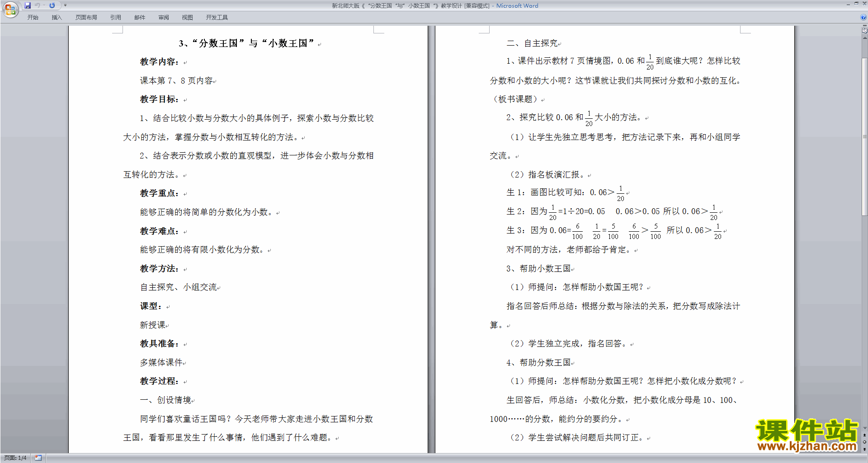
Task: Click the Save icon in quick access toolbar
Action: pyautogui.click(x=28, y=5)
